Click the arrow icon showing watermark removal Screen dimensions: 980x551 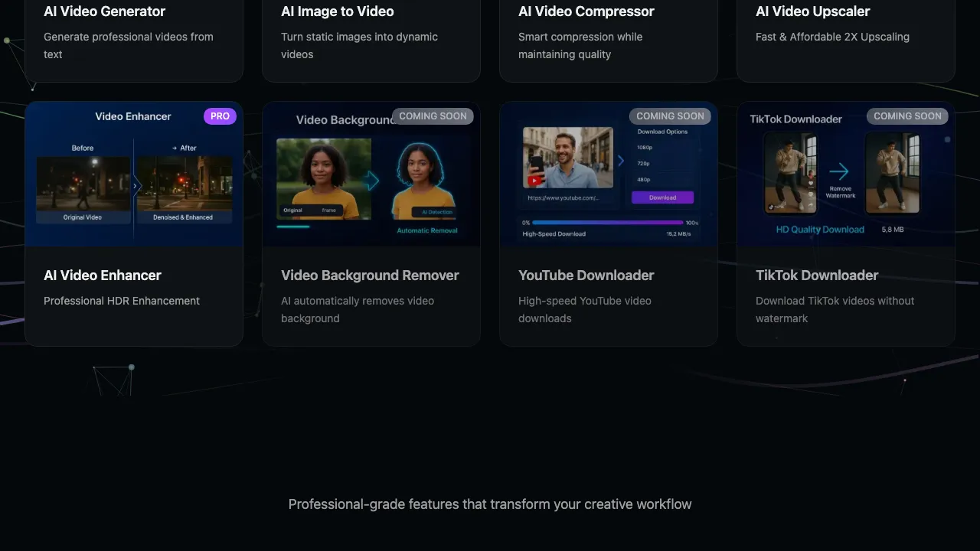coord(840,171)
